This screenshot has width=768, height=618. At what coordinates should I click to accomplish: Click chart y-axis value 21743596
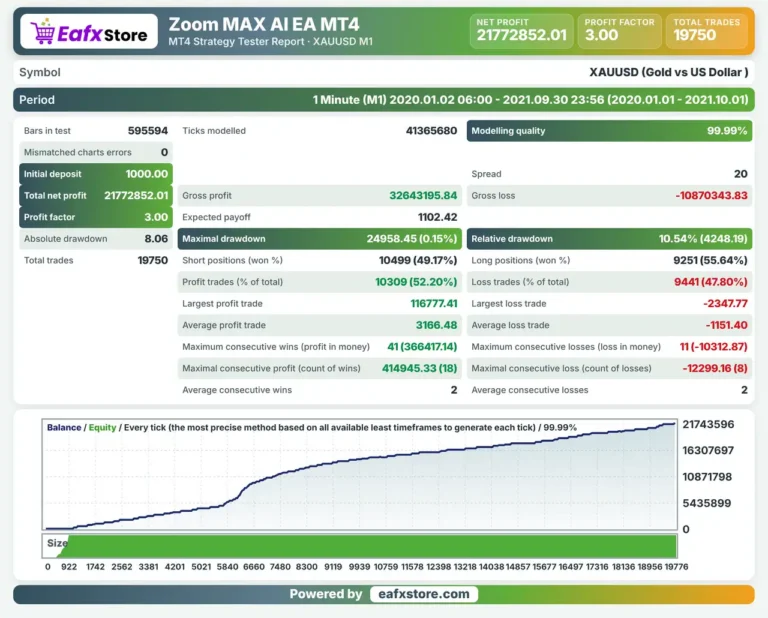pos(708,424)
